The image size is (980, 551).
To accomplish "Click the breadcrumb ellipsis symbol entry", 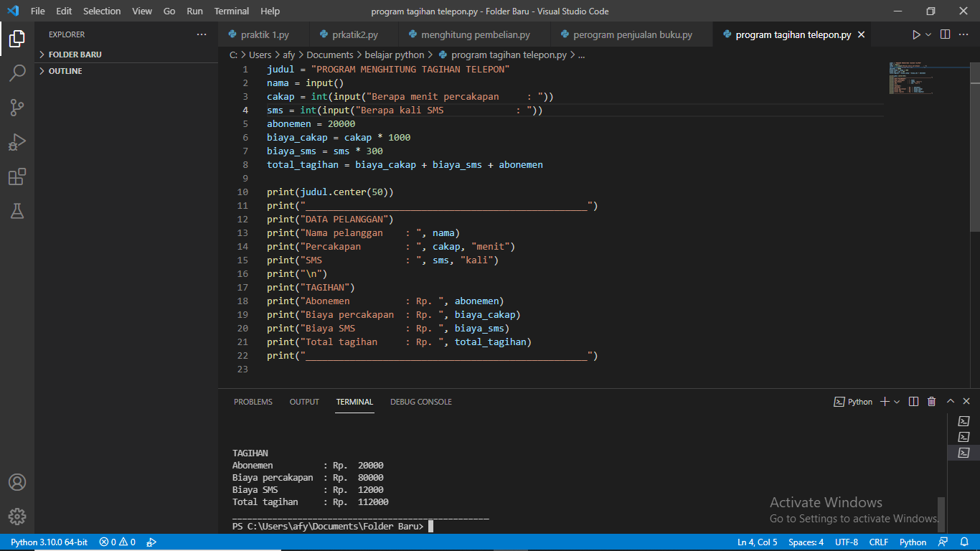I will click(x=581, y=55).
